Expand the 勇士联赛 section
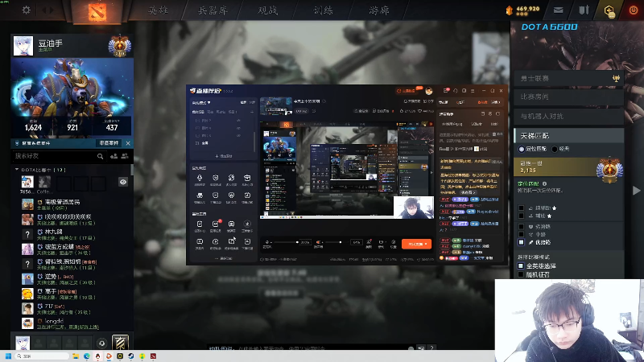Image resolution: width=644 pixels, height=362 pixels. [569, 78]
